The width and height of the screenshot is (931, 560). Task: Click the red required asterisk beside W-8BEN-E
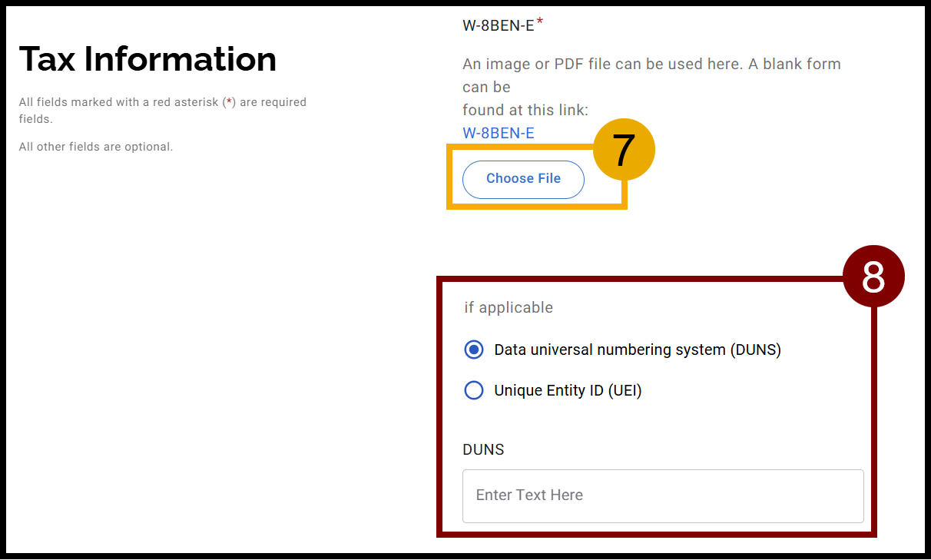tap(539, 21)
